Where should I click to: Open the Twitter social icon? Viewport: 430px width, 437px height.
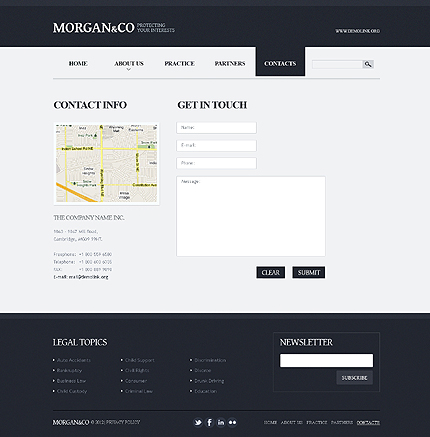[x=198, y=423]
